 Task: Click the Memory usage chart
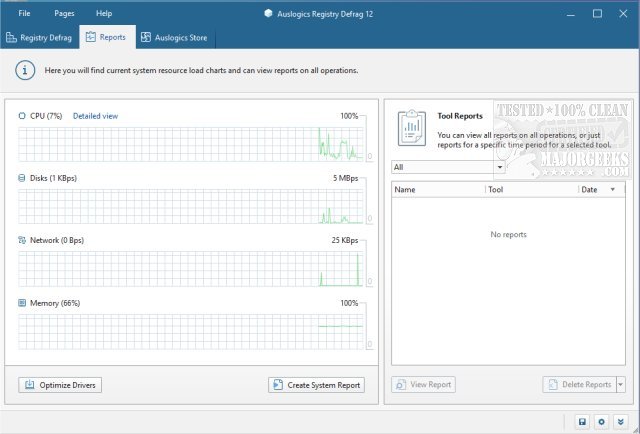pos(191,332)
